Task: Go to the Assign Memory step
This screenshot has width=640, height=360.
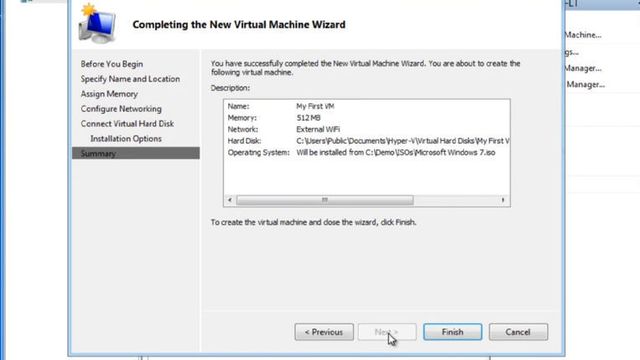Action: [109, 94]
